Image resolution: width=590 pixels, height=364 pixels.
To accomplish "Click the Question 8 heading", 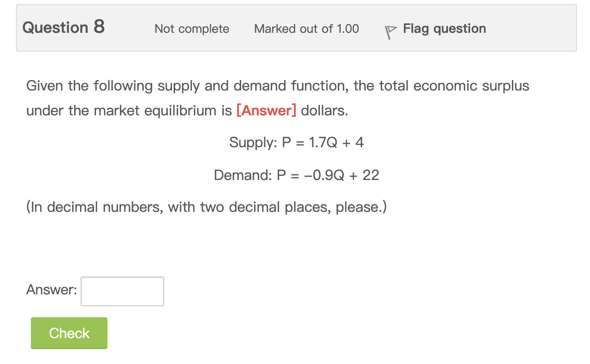I will (x=64, y=27).
